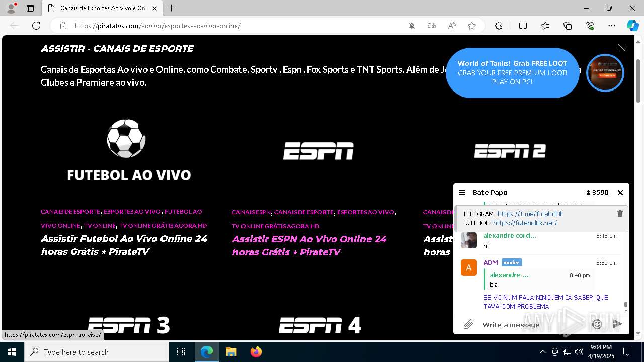644x362 pixels.
Task: Start Read aloud icon
Action: coord(452,26)
